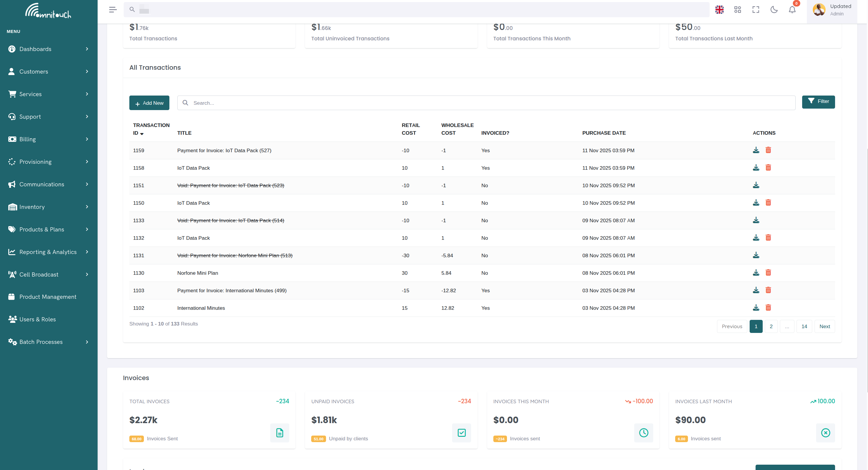Select Customers in the sidebar menu
This screenshot has height=470, width=868.
(33, 72)
